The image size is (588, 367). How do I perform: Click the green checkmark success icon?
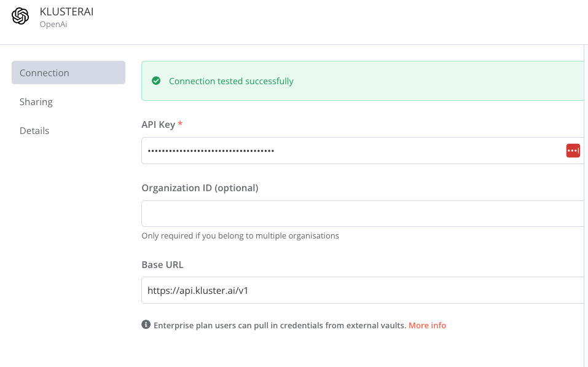point(156,81)
